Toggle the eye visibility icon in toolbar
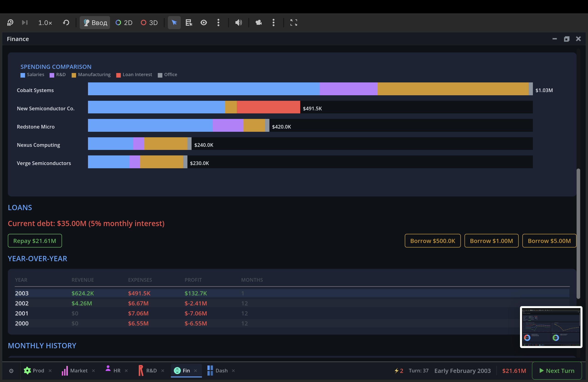Screen dimensions: 588x382 (204, 23)
